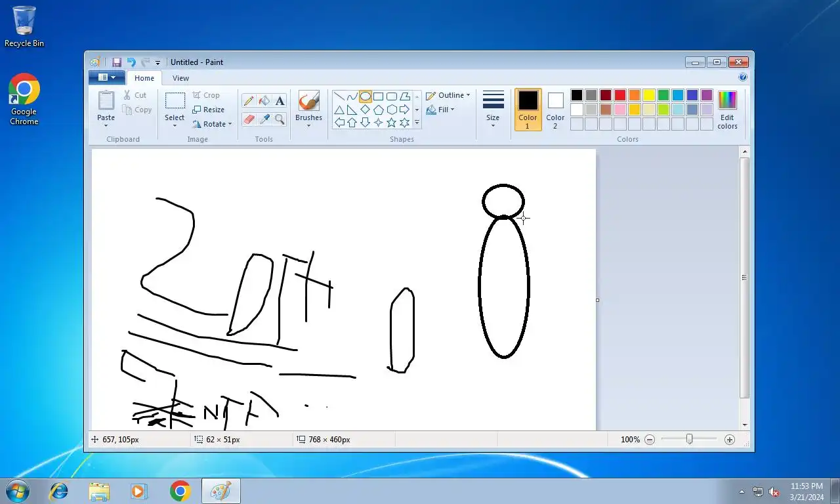Choose the Oval shape
840x504 pixels.
pos(366,96)
